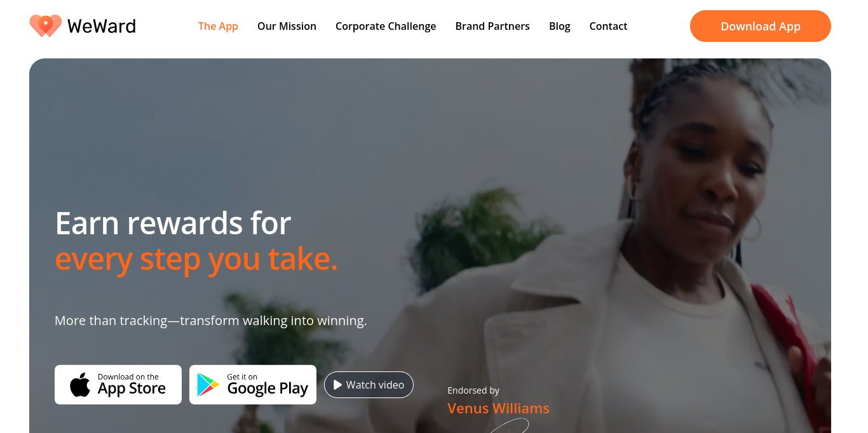Click the WeWard heart-pin logo icon
This screenshot has height=433, width=868.
tap(46, 25)
